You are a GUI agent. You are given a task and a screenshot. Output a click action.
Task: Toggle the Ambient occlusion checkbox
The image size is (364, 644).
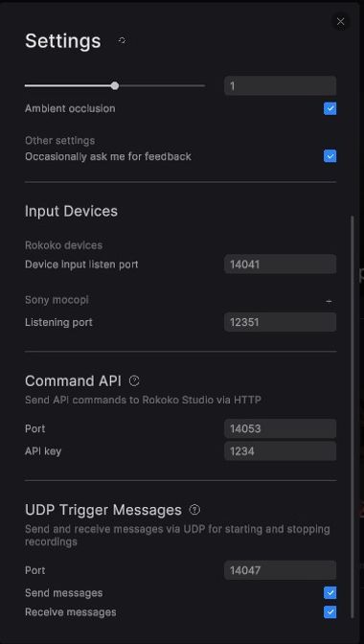330,109
